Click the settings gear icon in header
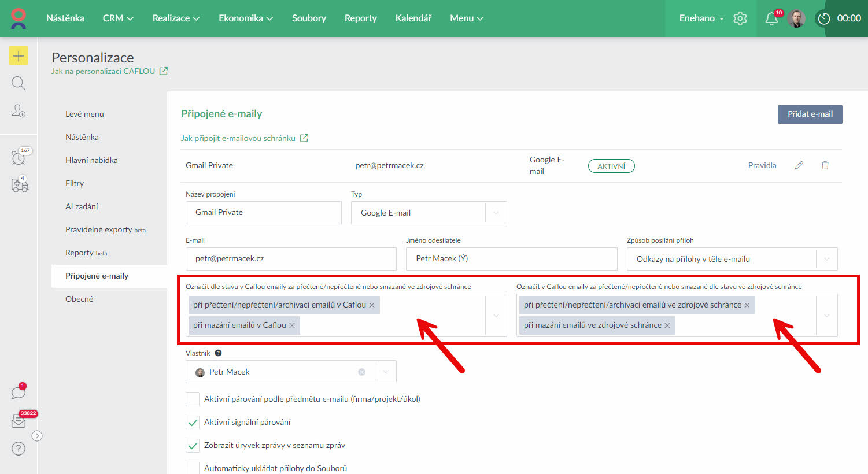 [740, 18]
